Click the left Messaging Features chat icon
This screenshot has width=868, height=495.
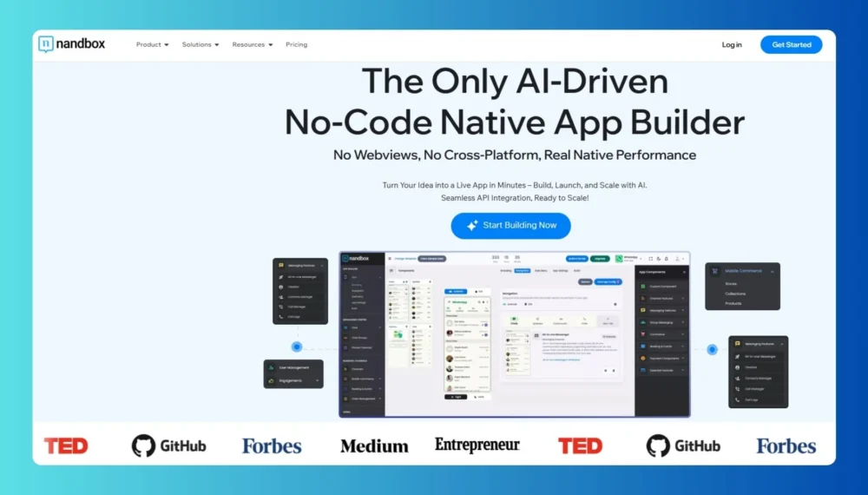281,266
